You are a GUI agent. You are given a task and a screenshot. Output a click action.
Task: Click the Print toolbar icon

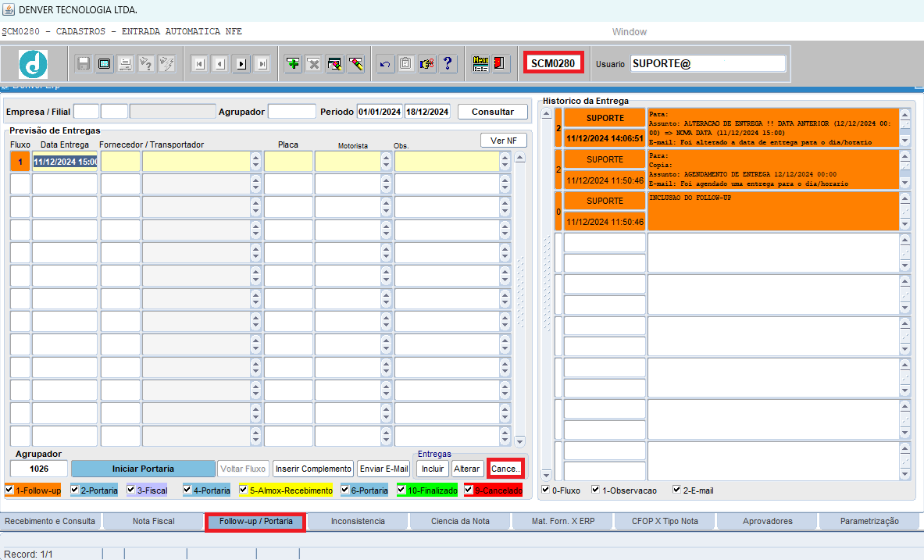click(x=125, y=64)
